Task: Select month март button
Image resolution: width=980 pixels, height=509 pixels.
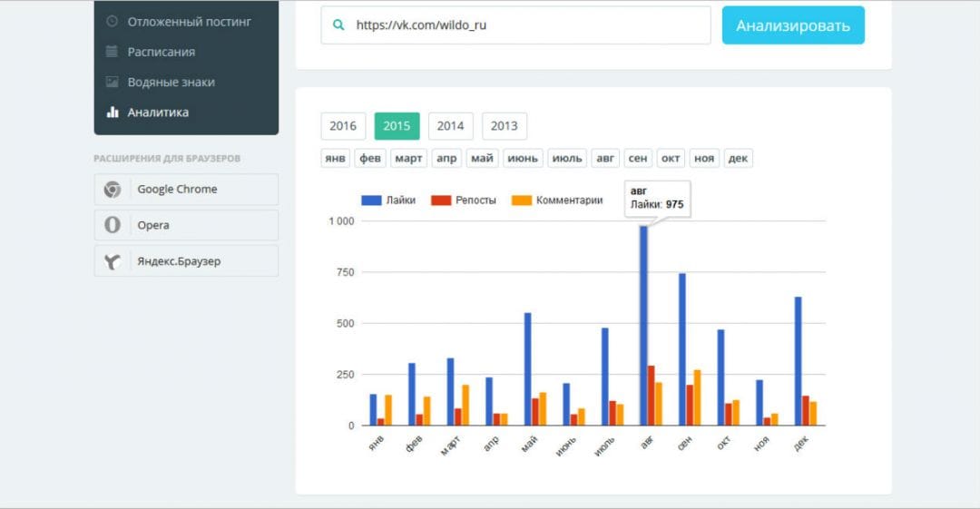Action: coord(408,158)
